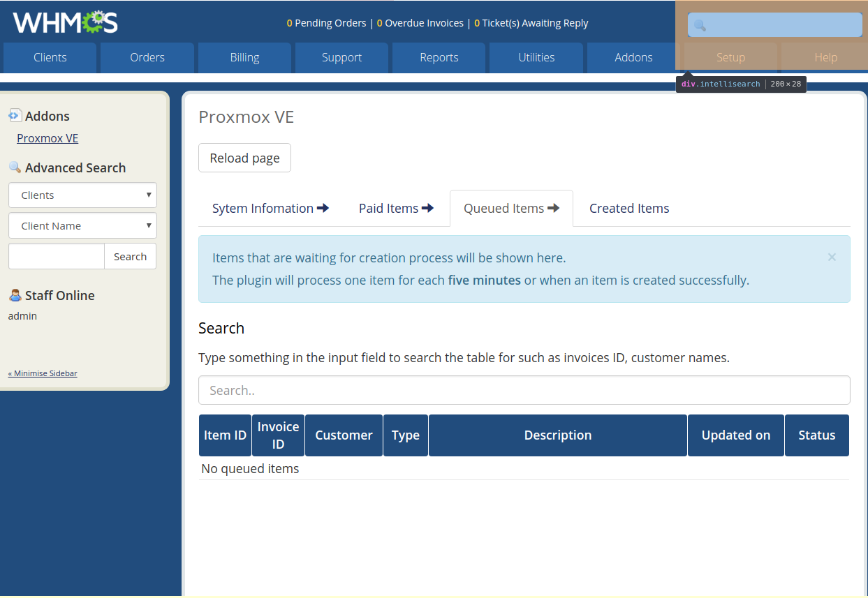This screenshot has height=598, width=868.
Task: Focus the sidebar advanced search text box
Action: coord(57,256)
